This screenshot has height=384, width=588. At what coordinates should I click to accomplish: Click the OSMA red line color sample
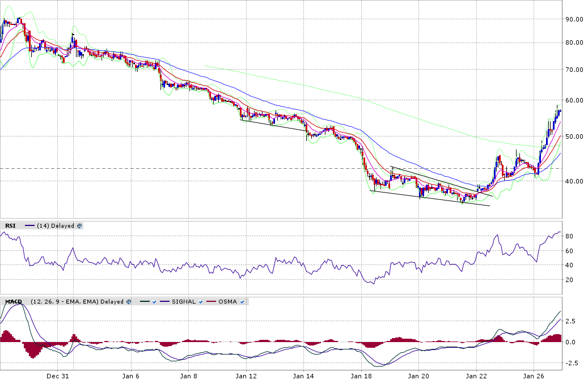point(211,301)
